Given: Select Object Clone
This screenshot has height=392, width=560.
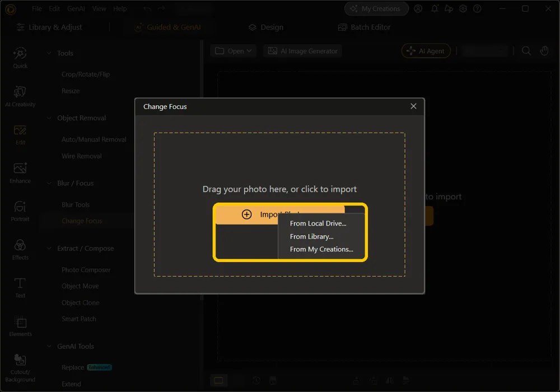Looking at the screenshot, I should tap(80, 303).
